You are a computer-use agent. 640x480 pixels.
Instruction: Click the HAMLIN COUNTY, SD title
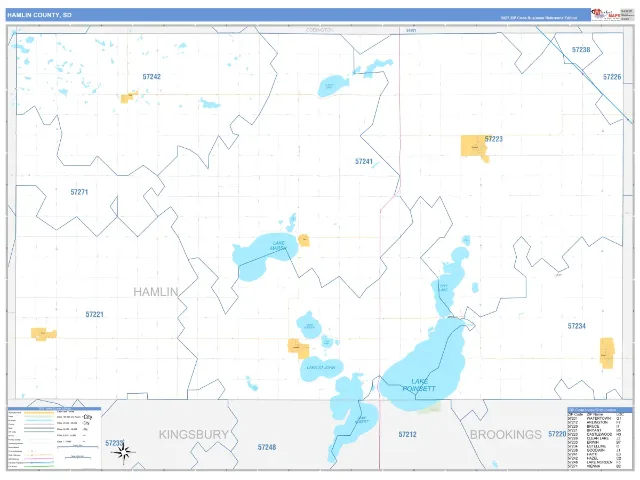pos(39,15)
